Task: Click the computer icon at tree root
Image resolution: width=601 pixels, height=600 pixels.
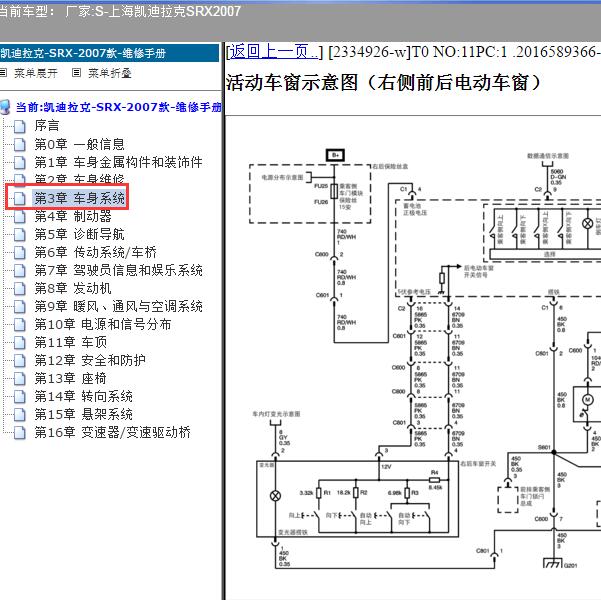Action: point(5,107)
